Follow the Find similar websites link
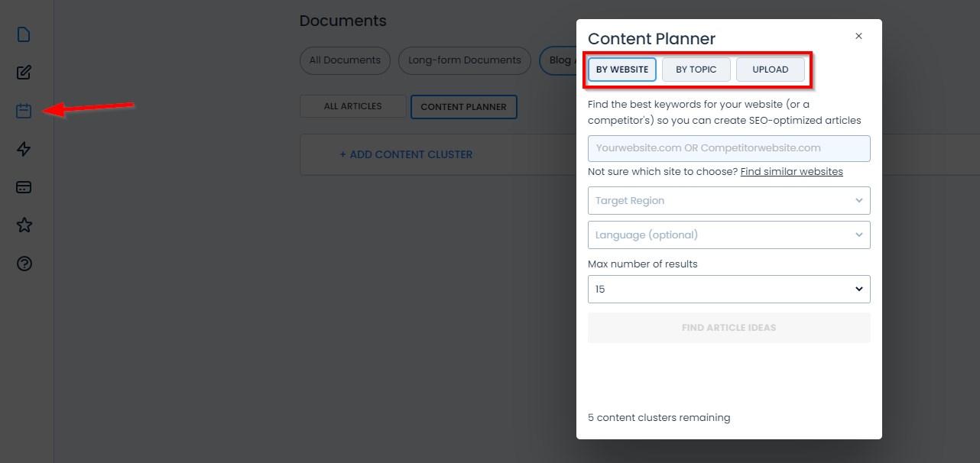 coord(791,172)
